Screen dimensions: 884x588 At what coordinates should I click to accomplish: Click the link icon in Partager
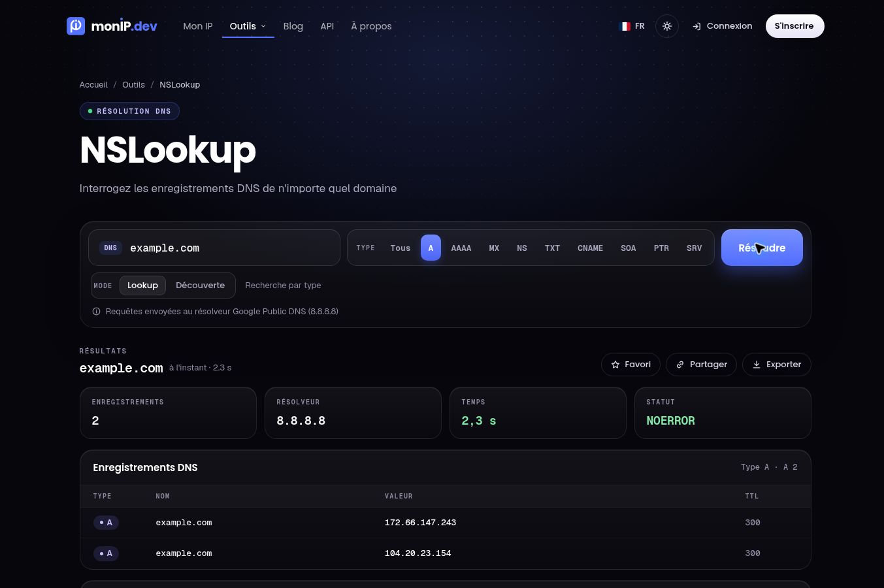[x=680, y=365]
